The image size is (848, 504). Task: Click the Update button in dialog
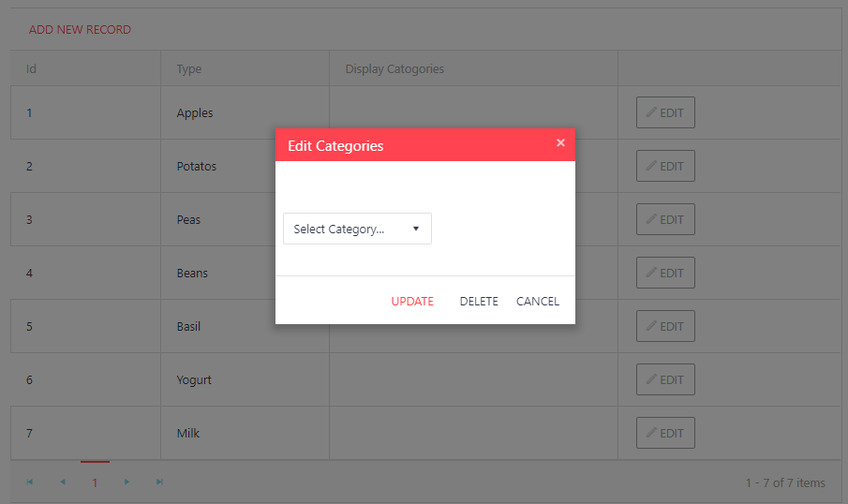[412, 302]
